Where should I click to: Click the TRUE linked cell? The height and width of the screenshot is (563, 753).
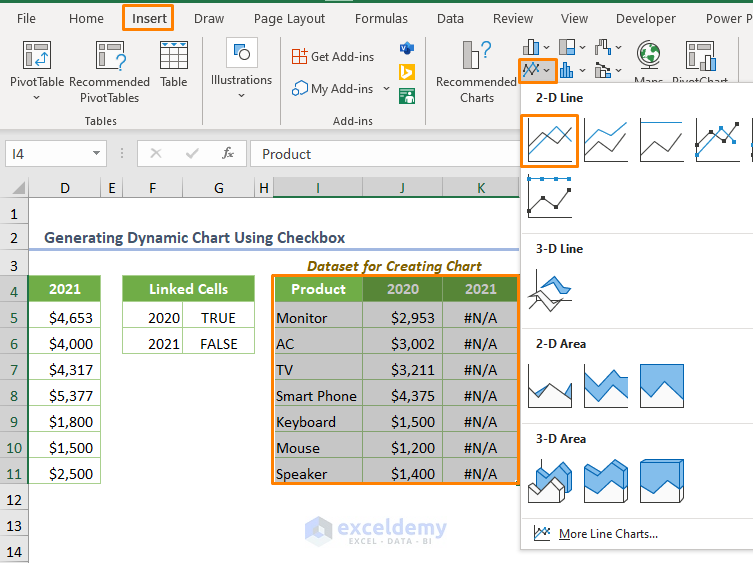tap(219, 318)
